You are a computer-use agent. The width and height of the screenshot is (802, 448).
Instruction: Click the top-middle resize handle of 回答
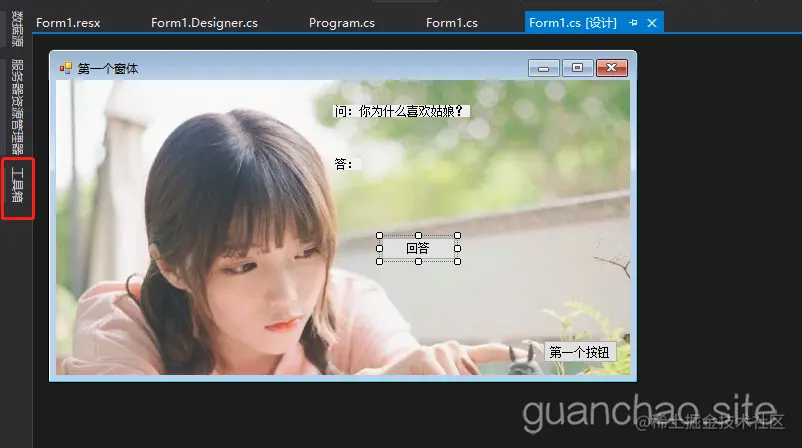click(x=418, y=236)
